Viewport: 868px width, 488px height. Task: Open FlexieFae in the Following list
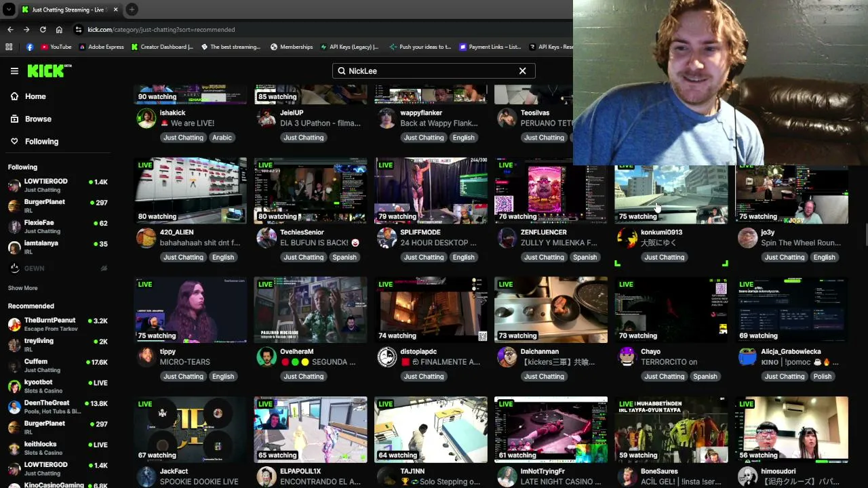click(x=58, y=226)
